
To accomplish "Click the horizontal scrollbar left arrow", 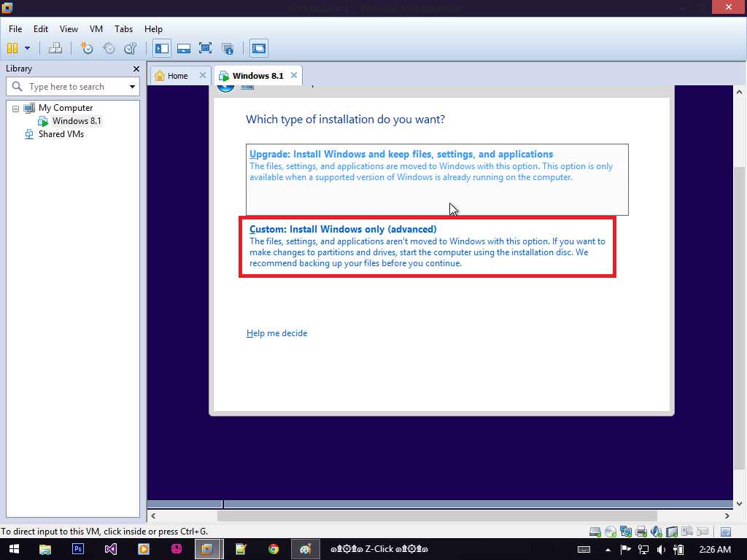I will tap(153, 516).
